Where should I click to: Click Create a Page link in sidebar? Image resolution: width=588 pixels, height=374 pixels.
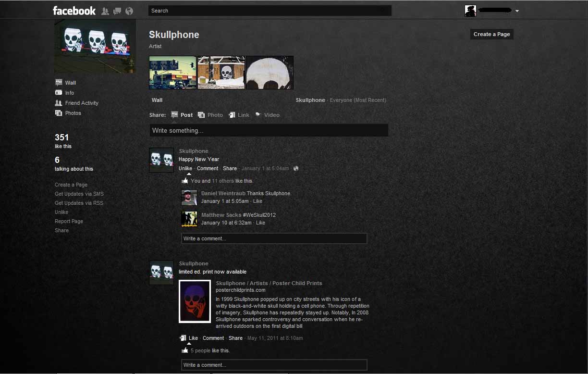coord(71,185)
